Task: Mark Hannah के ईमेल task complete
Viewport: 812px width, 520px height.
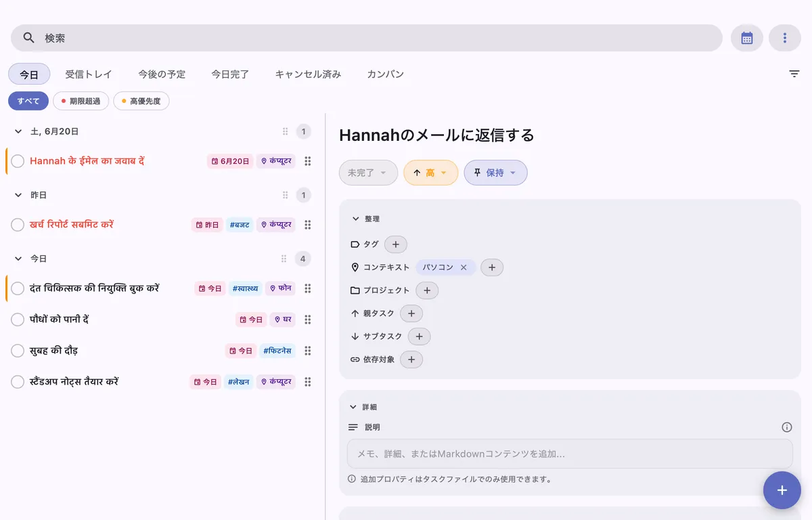Action: click(x=18, y=161)
